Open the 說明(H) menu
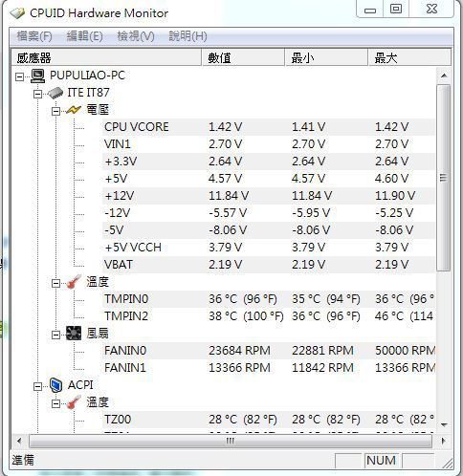Viewport: 463px width, 476px height. pos(187,36)
